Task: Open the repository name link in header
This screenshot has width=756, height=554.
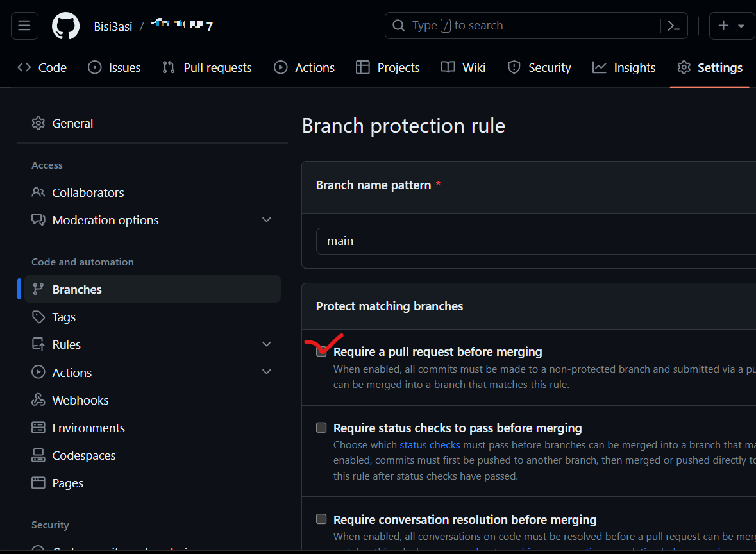Action: (181, 25)
